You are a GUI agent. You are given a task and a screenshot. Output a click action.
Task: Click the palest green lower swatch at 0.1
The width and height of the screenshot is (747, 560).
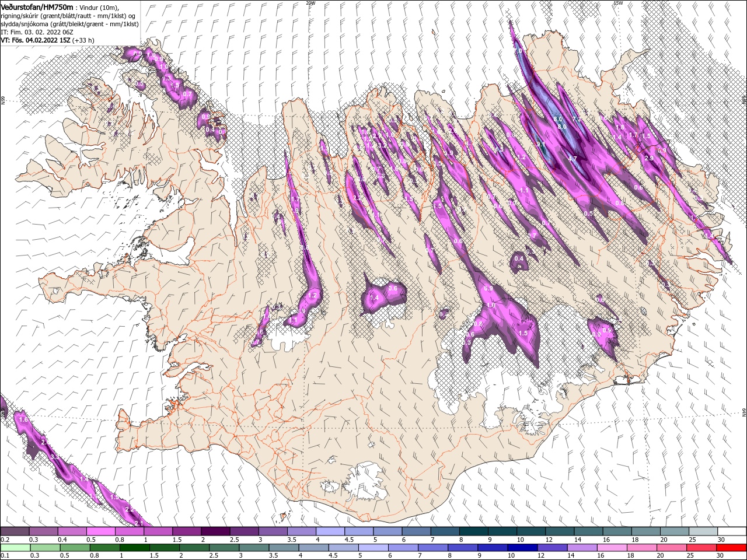coord(15,547)
